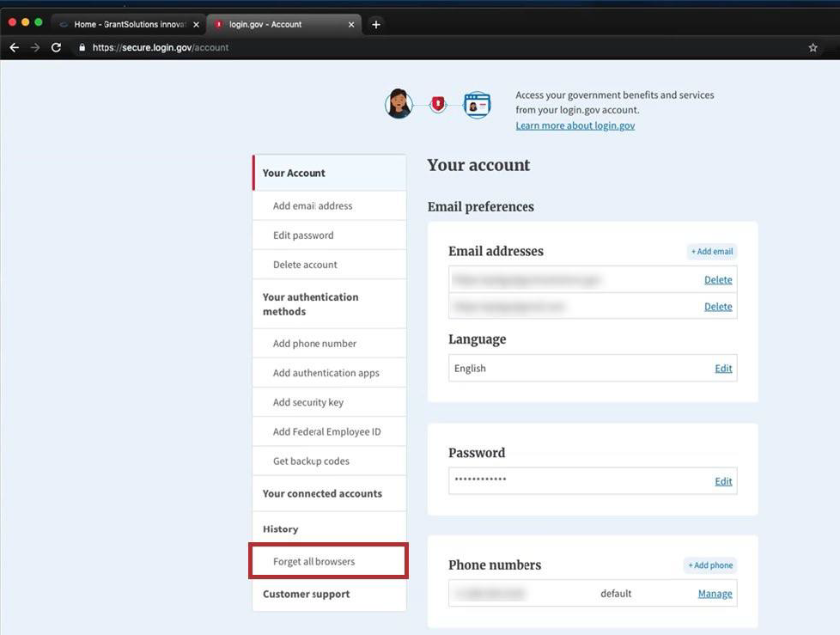Click the bookmark star in the address bar
Viewport: 840px width, 635px height.
coord(813,47)
